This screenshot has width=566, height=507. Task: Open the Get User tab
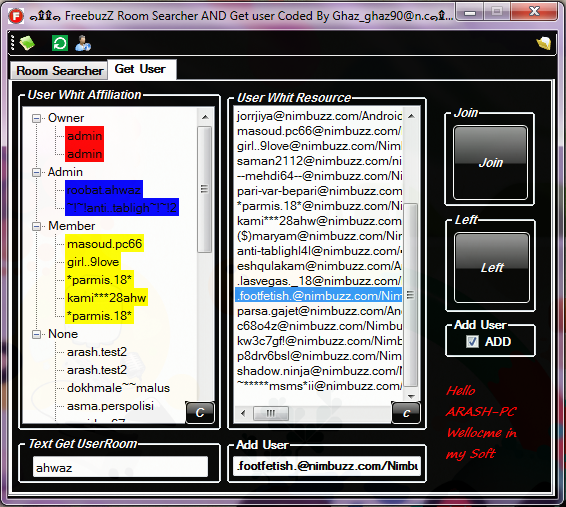pyautogui.click(x=140, y=69)
